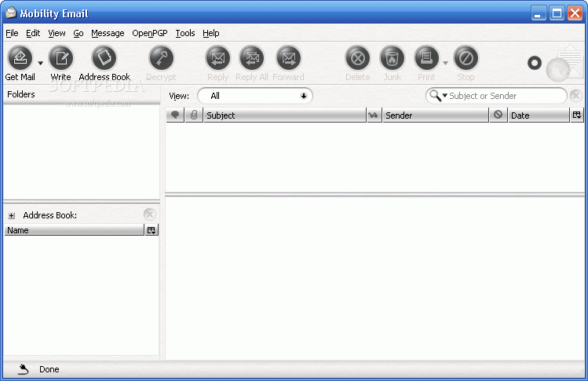Minimize the Mobility Email window

pyautogui.click(x=539, y=13)
